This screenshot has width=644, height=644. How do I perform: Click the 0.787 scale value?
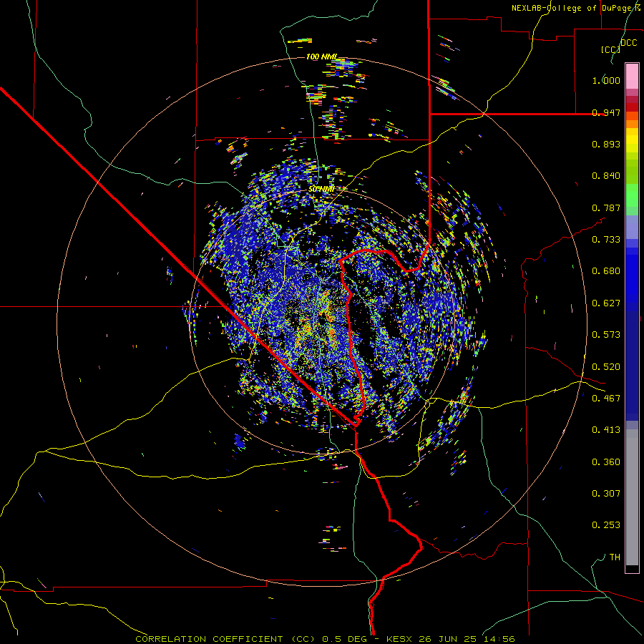(606, 208)
